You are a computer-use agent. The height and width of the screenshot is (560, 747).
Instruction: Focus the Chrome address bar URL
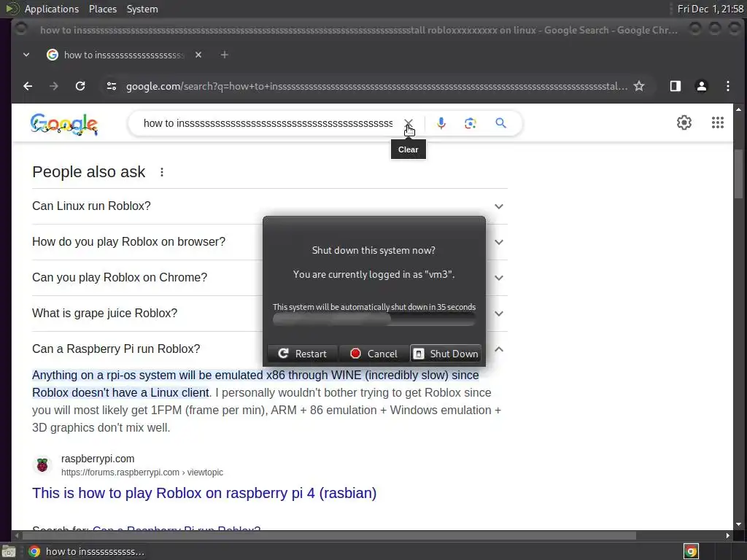point(376,86)
